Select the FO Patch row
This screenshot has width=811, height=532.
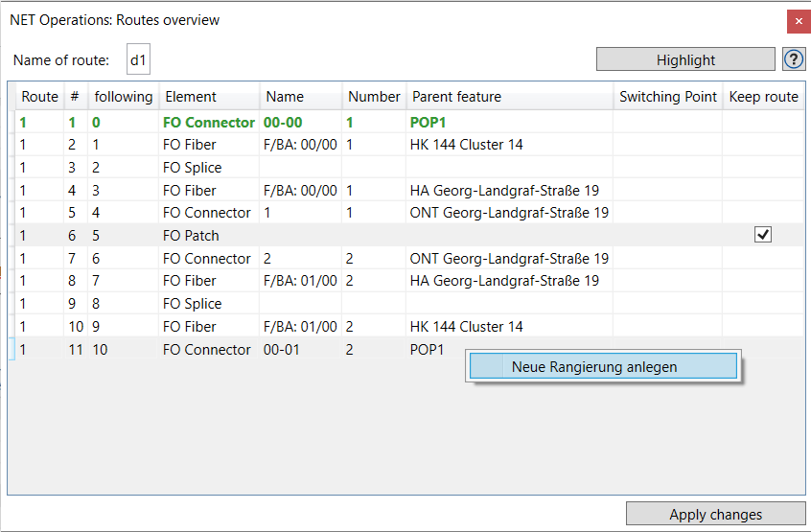coord(409,235)
